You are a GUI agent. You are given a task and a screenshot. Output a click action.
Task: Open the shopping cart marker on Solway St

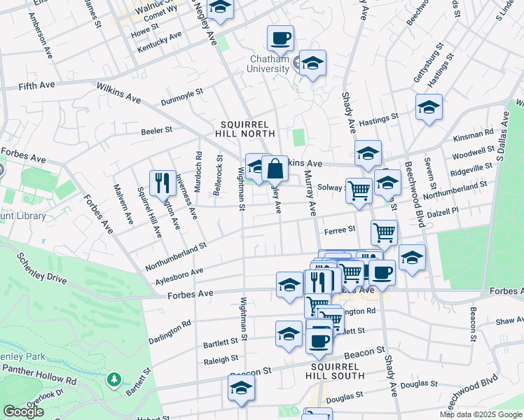pyautogui.click(x=359, y=193)
